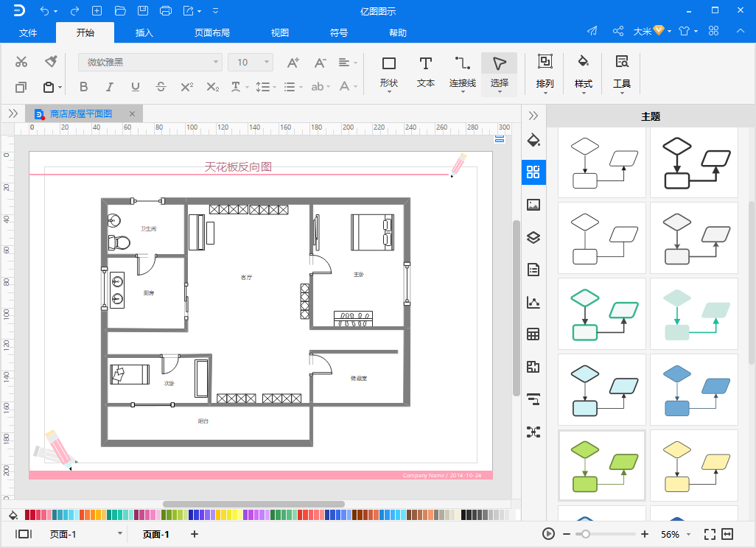The image size is (756, 548).
Task: Expand the left symbol library panel
Action: (13, 113)
